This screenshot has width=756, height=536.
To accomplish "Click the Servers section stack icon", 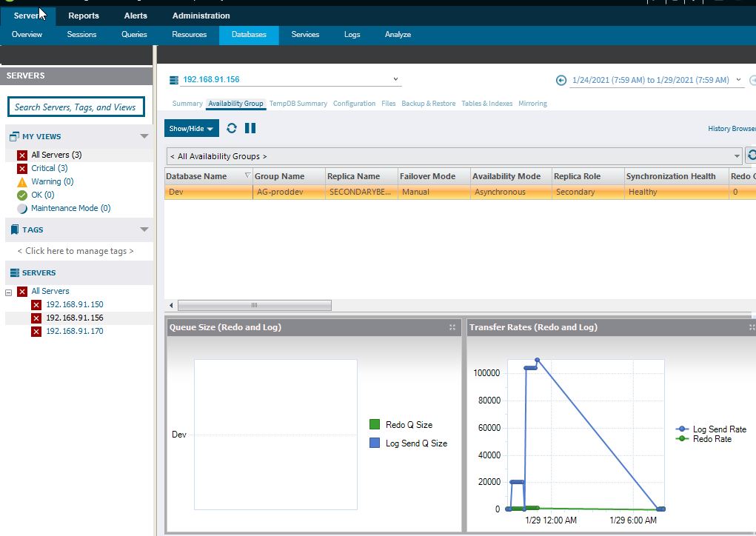I will [x=15, y=273].
